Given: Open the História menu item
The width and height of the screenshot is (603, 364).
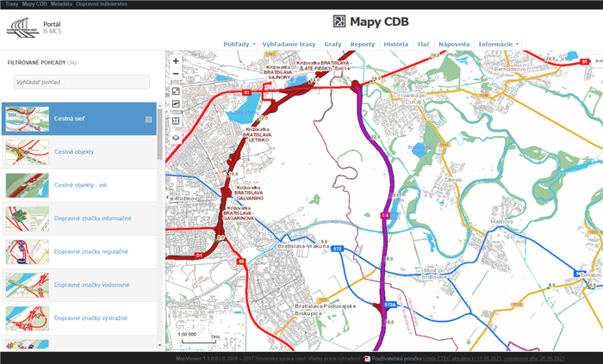Looking at the screenshot, I should [395, 43].
